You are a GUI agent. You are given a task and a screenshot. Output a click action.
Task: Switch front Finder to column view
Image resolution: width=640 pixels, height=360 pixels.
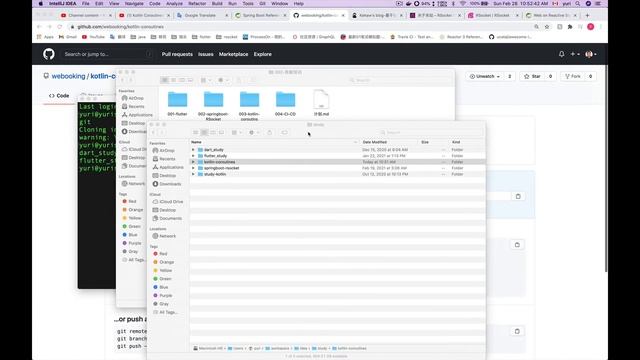point(213,132)
